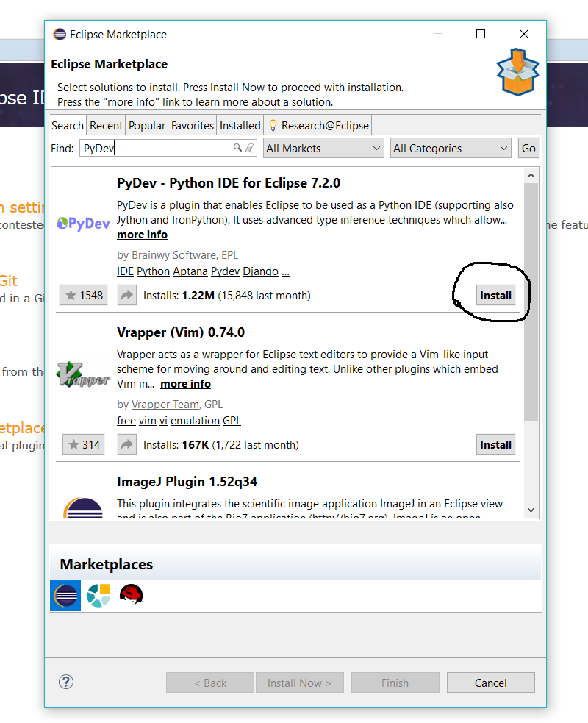588x723 pixels.
Task: Select the Red Hat marketplace icon
Action: 132,594
